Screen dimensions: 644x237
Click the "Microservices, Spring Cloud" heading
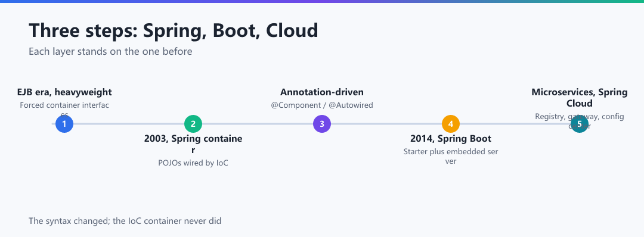(x=580, y=98)
